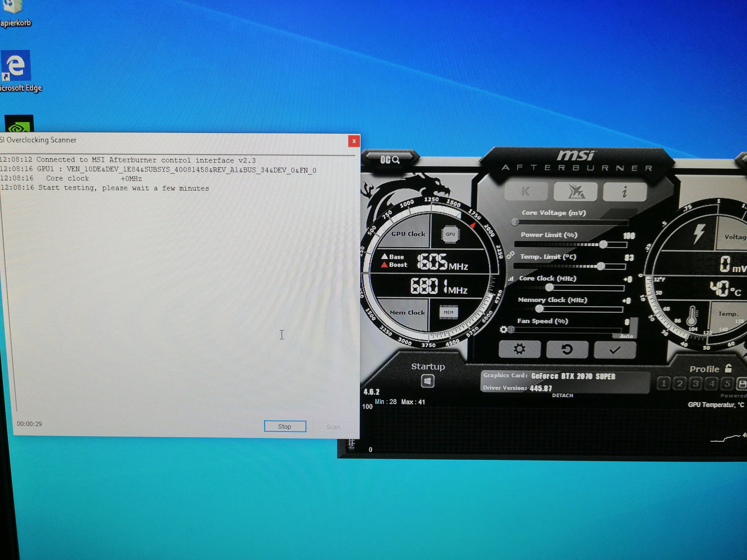Screen dimensions: 747x560
Task: Click the Temp. Limit slider handle
Action: coord(601,266)
